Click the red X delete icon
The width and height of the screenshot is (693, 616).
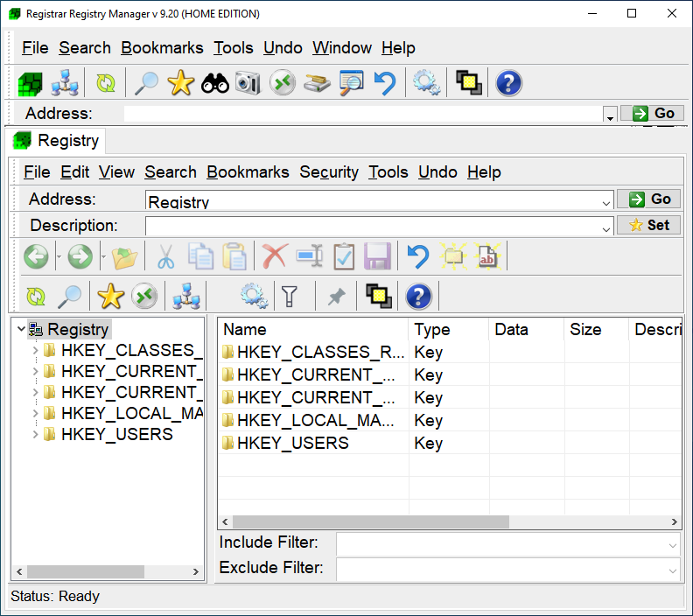pyautogui.click(x=275, y=256)
